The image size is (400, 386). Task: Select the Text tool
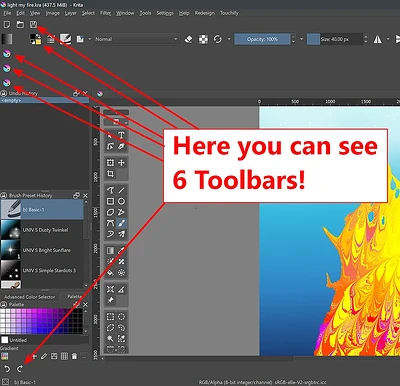(121, 135)
